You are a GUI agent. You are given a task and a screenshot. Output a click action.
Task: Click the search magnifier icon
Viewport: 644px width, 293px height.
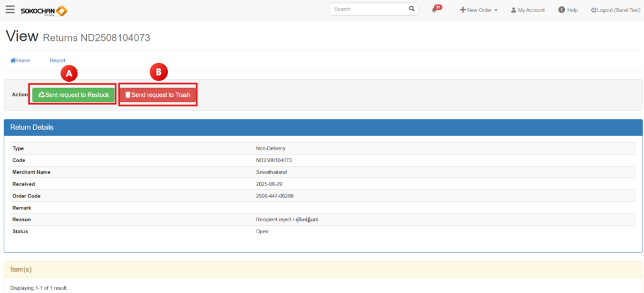point(412,9)
